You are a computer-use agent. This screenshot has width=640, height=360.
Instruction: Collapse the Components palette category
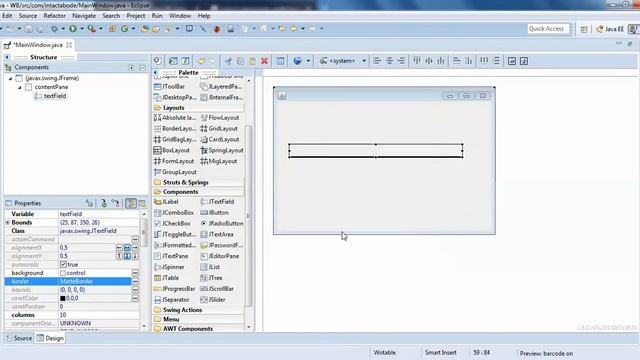point(199,192)
